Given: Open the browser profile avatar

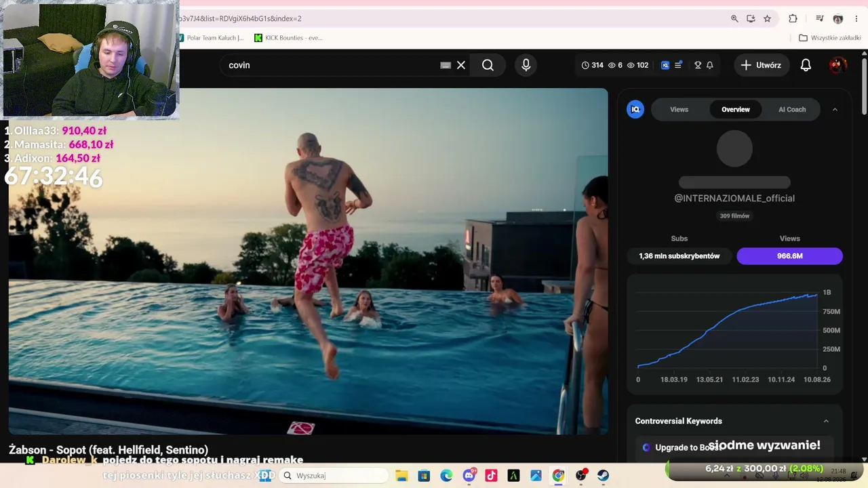Looking at the screenshot, I should click(x=837, y=18).
